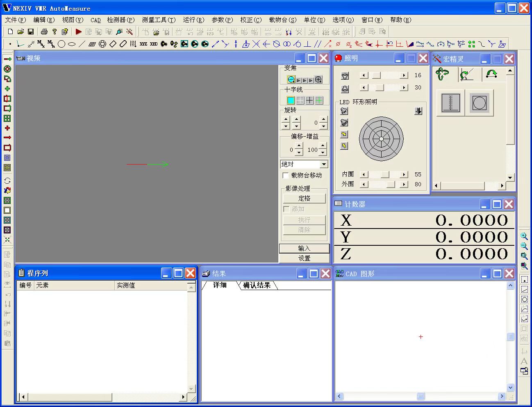Open the 测量工具(T) menu

(x=159, y=20)
